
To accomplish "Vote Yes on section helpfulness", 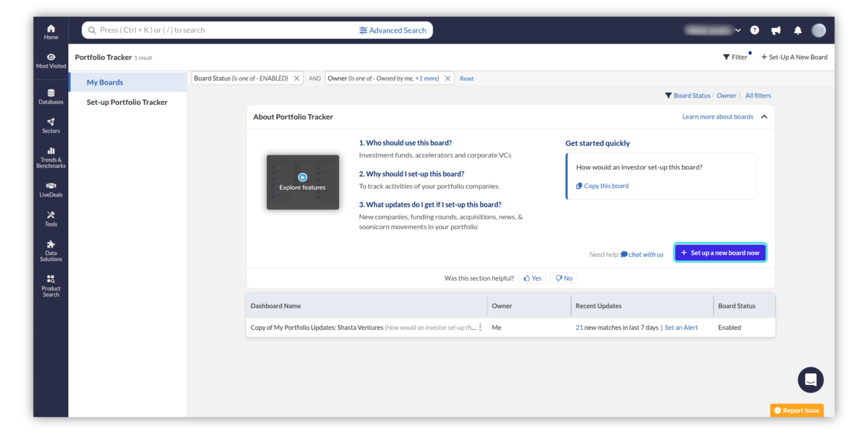I will pos(532,278).
